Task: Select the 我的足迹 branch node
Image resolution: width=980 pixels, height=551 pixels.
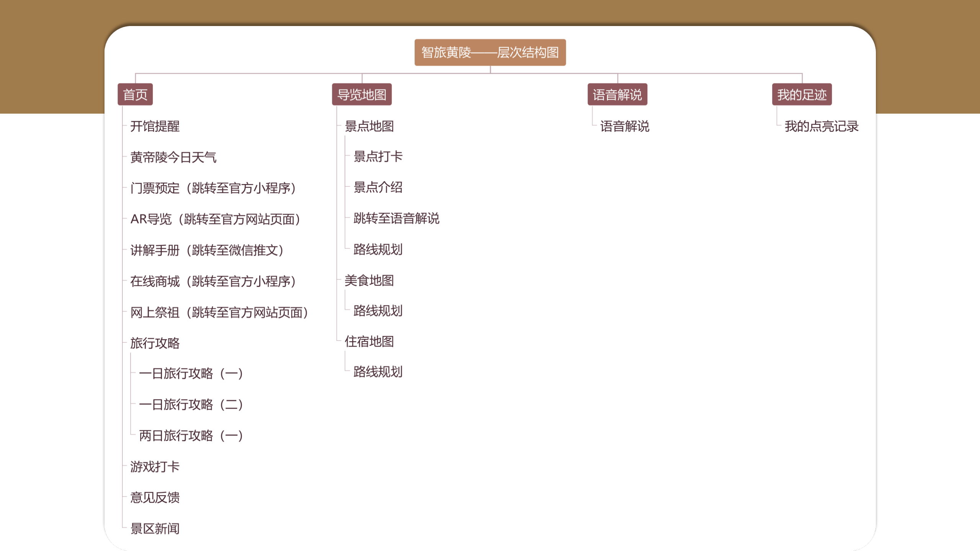Action: tap(802, 95)
